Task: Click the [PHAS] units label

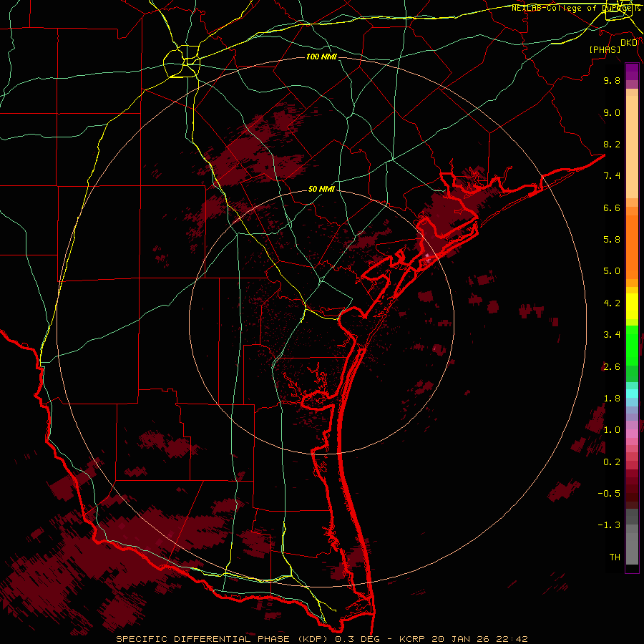Action: click(x=605, y=49)
